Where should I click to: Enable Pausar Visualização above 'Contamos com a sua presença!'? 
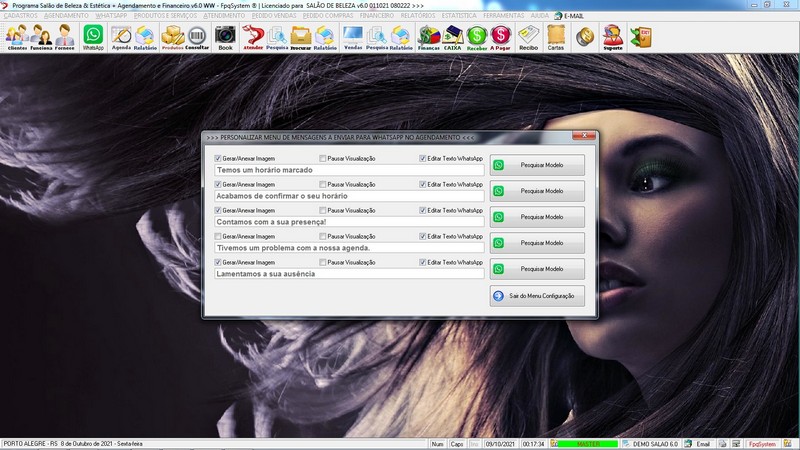pyautogui.click(x=322, y=210)
